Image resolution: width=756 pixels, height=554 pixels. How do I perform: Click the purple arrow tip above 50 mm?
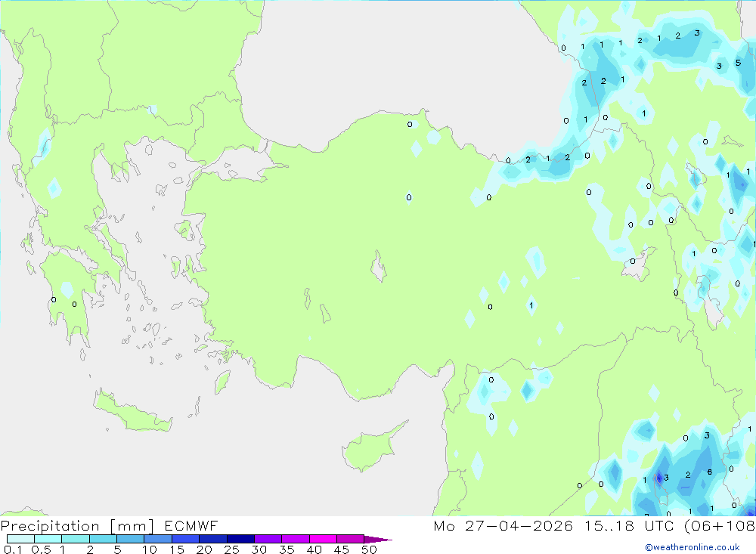coord(377,539)
